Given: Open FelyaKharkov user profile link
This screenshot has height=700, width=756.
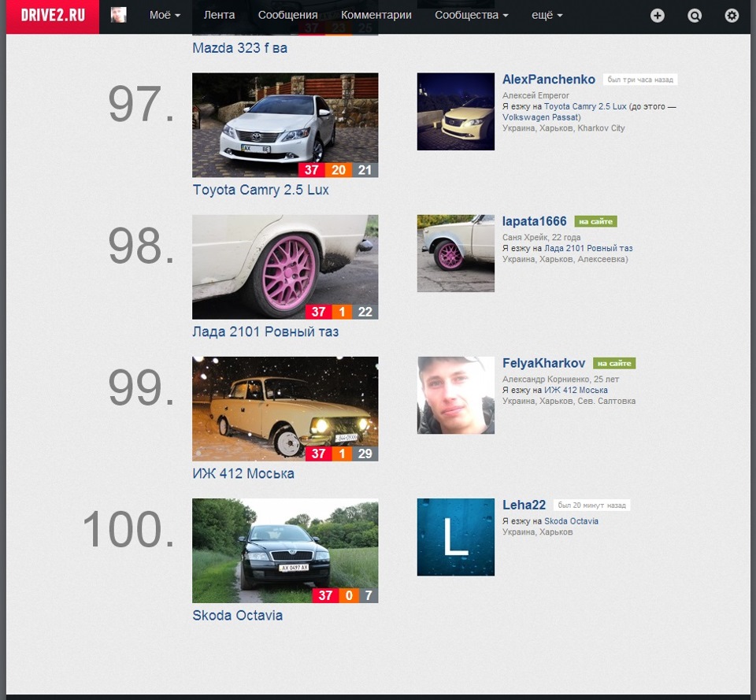Looking at the screenshot, I should click(x=543, y=363).
